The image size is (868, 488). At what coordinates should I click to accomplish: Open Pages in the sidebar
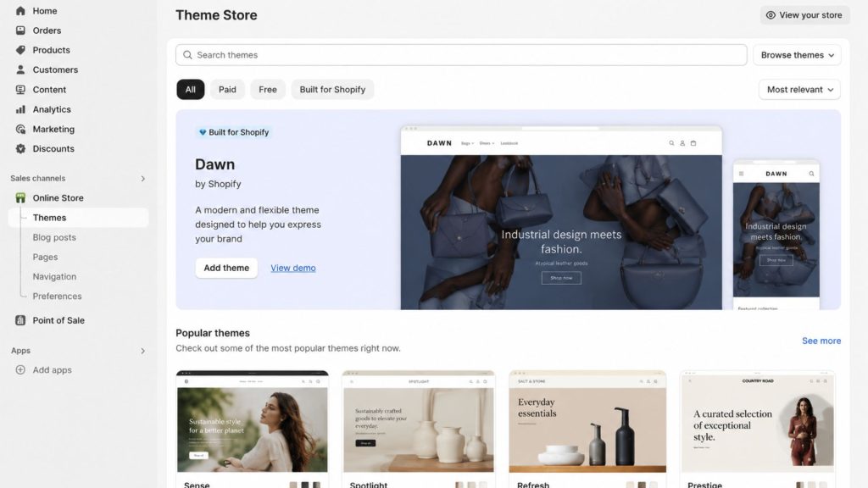45,257
